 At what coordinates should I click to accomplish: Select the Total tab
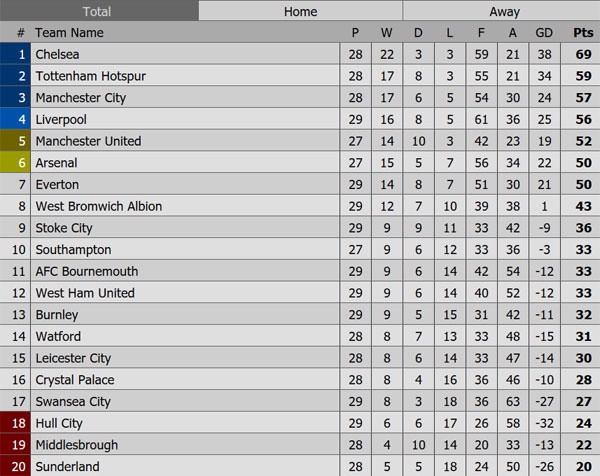pos(97,12)
